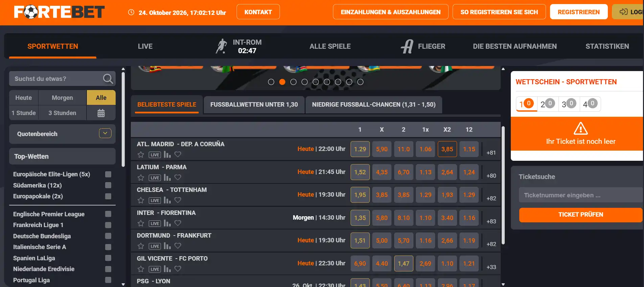Go to Statistiken section
Viewport: 644px width, 287px height.
click(x=607, y=46)
